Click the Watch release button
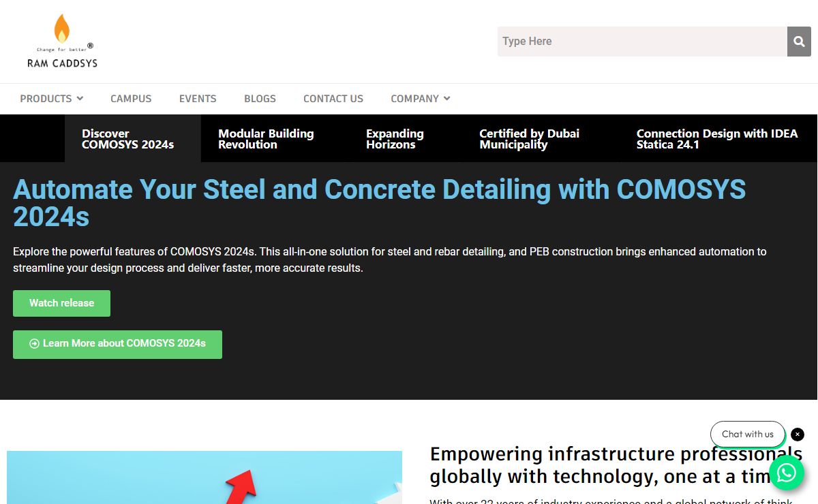 (x=61, y=303)
